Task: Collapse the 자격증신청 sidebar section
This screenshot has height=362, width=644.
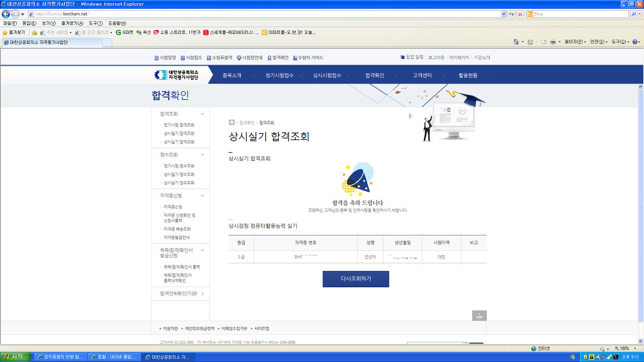Action: 203,196
